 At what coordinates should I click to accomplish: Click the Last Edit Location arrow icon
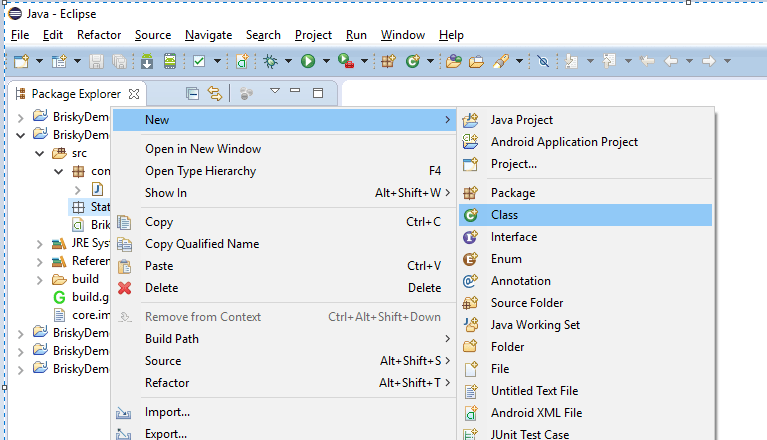(x=647, y=61)
